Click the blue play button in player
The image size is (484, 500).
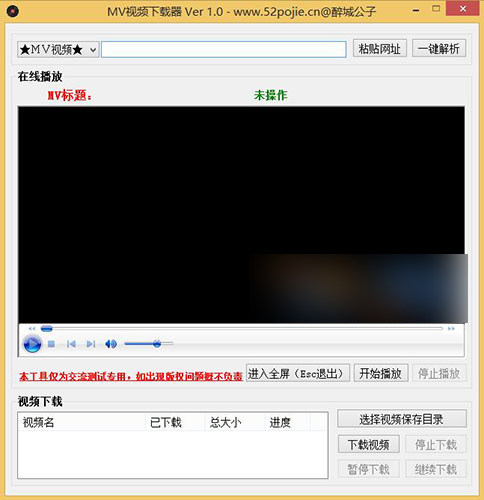(x=32, y=344)
